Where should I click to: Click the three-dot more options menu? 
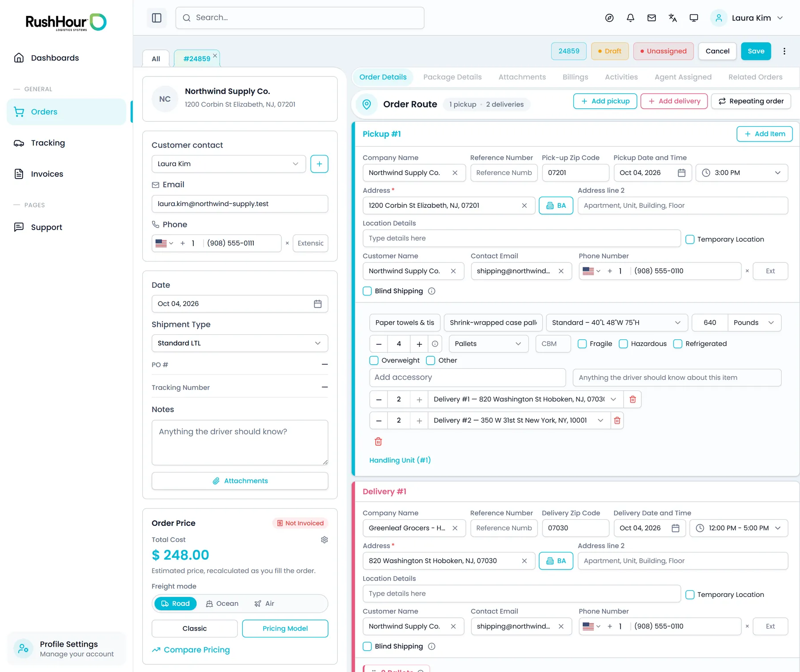pyautogui.click(x=784, y=51)
